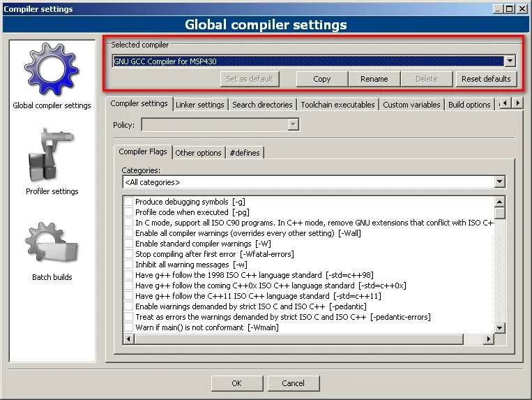532x400 pixels.
Task: Check Enable standard compiler warnings [-W]
Action: tap(128, 244)
